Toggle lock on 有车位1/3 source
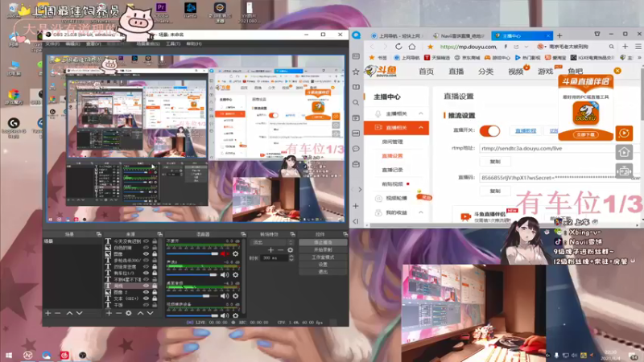 coord(155,273)
